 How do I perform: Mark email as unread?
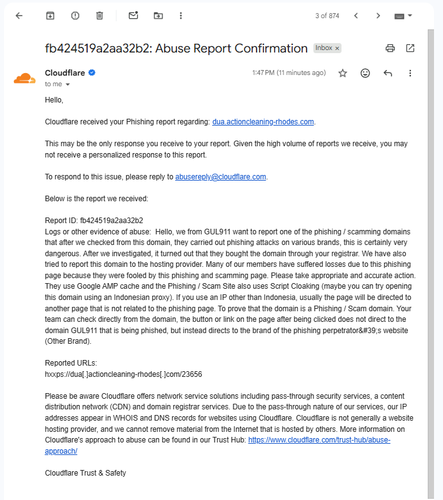tap(133, 16)
